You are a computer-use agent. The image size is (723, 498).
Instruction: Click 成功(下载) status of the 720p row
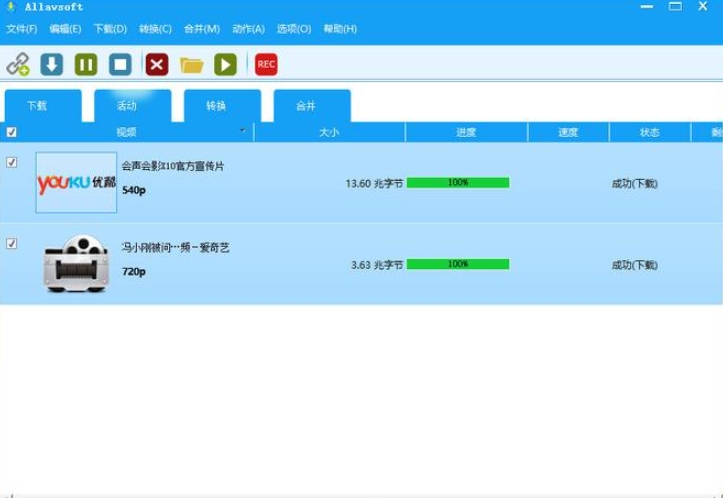pos(635,265)
